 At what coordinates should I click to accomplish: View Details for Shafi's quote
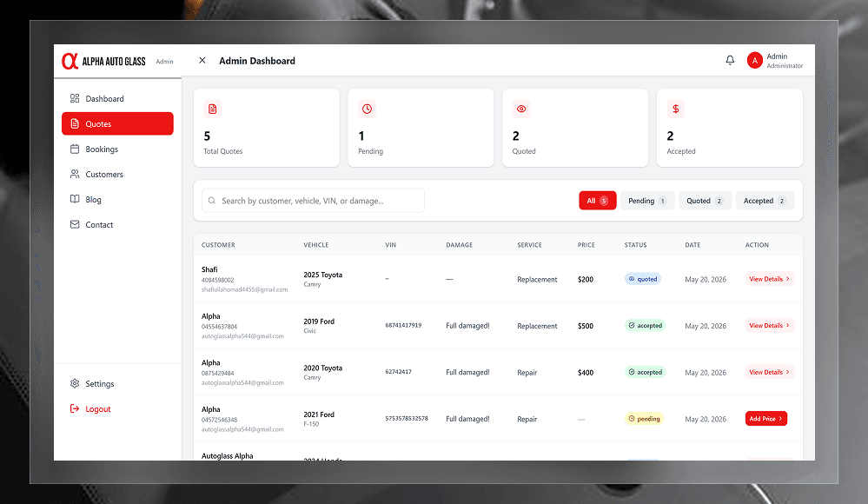(x=770, y=279)
